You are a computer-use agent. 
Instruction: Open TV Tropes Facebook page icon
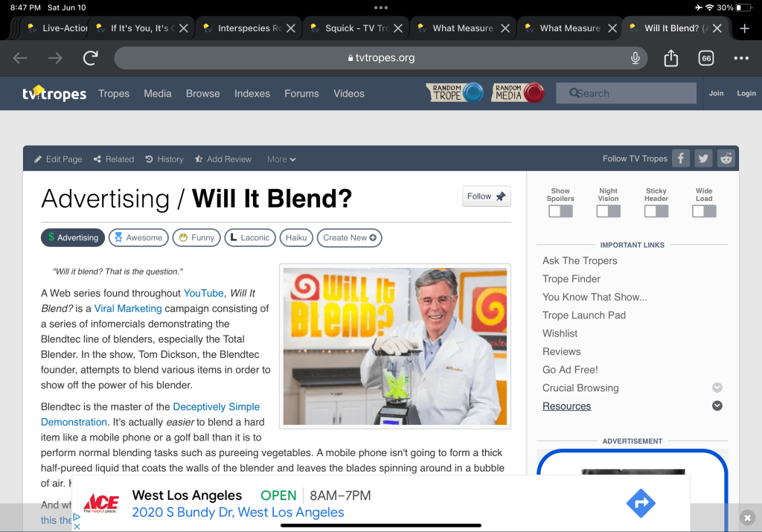pos(680,158)
